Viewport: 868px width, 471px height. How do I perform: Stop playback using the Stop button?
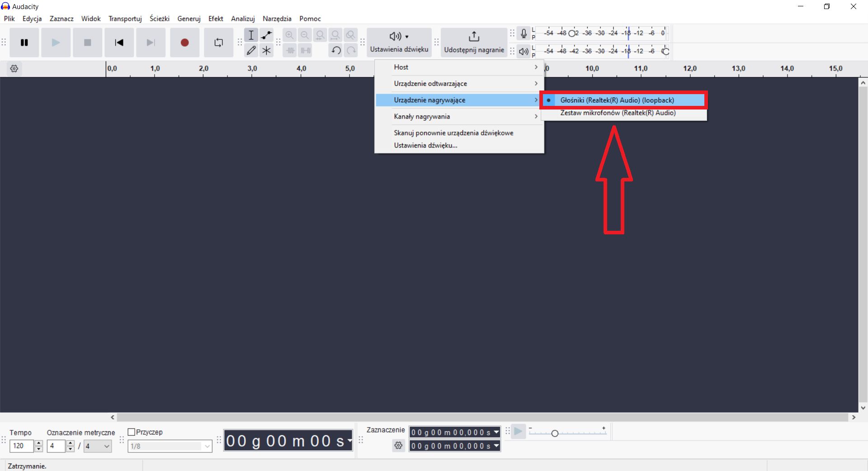click(x=88, y=43)
